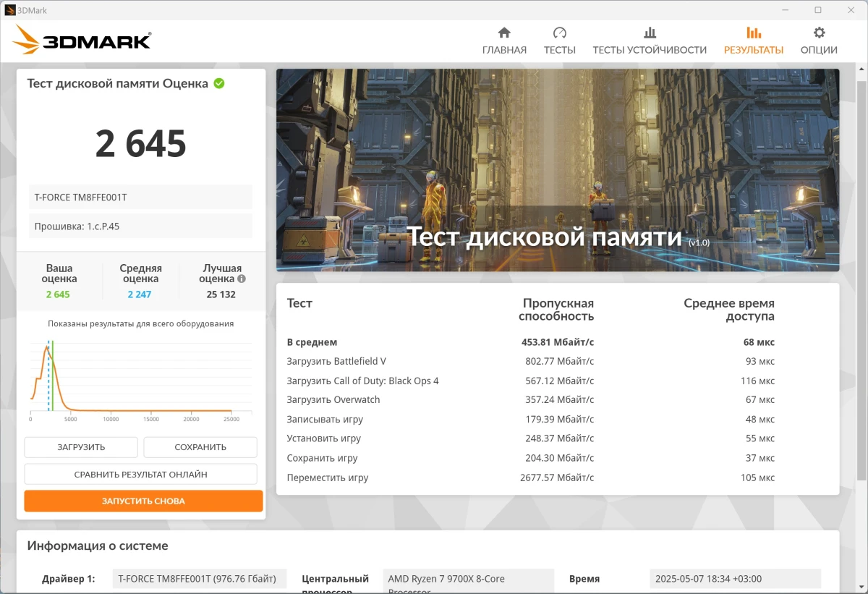Click the Среднее время доступа column header
The width and height of the screenshot is (868, 594).
pos(729,310)
